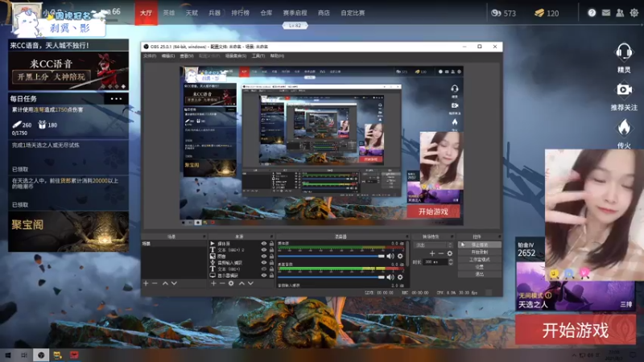Add a scene transition with plus

coord(432,253)
